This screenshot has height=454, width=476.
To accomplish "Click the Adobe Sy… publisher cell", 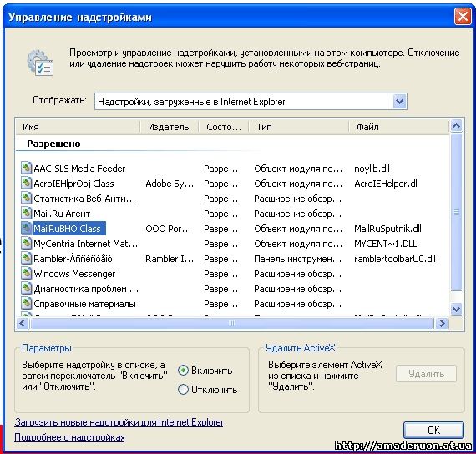I will (x=170, y=184).
